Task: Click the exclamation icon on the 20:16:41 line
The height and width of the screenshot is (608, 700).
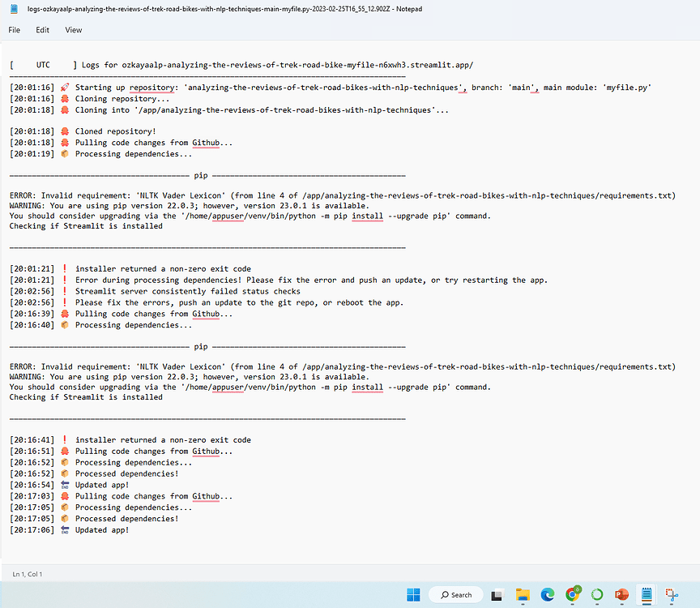Action: tap(65, 439)
